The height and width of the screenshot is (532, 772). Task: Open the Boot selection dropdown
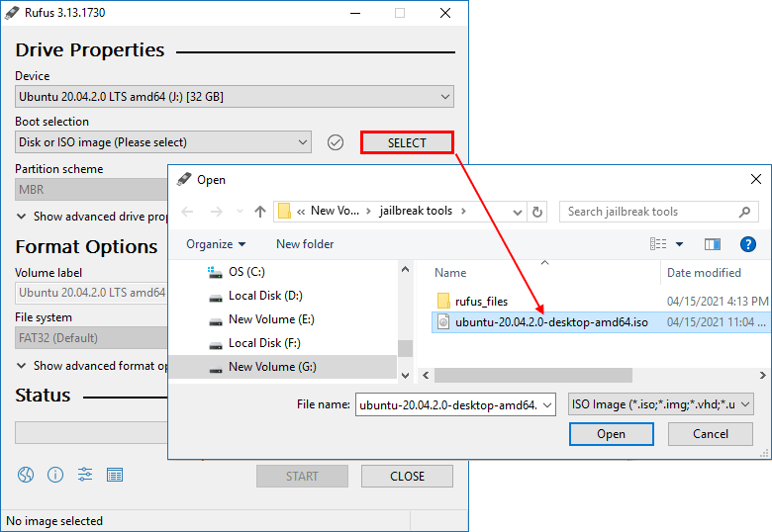tap(163, 142)
